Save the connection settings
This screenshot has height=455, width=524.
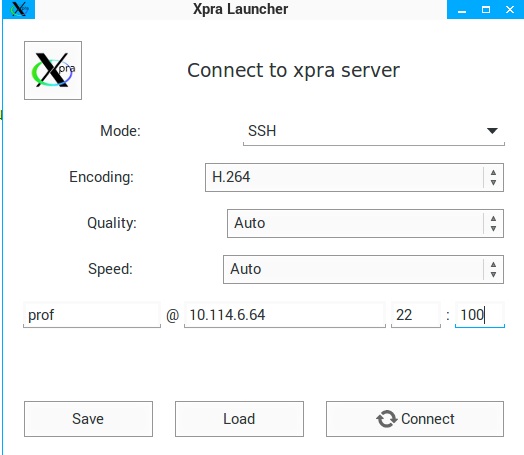88,419
